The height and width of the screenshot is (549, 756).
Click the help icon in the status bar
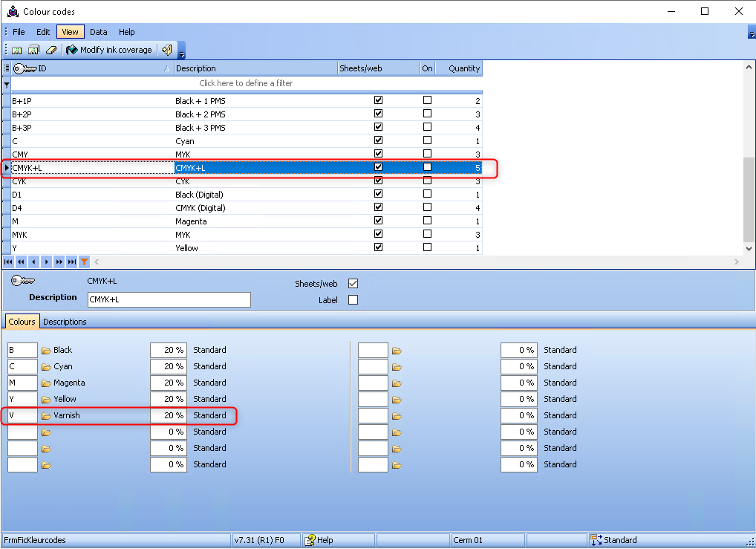pyautogui.click(x=310, y=540)
